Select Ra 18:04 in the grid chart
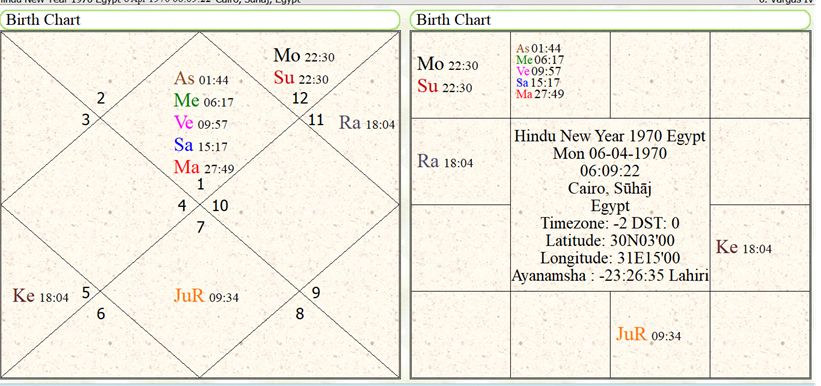The width and height of the screenshot is (821, 386). (445, 161)
